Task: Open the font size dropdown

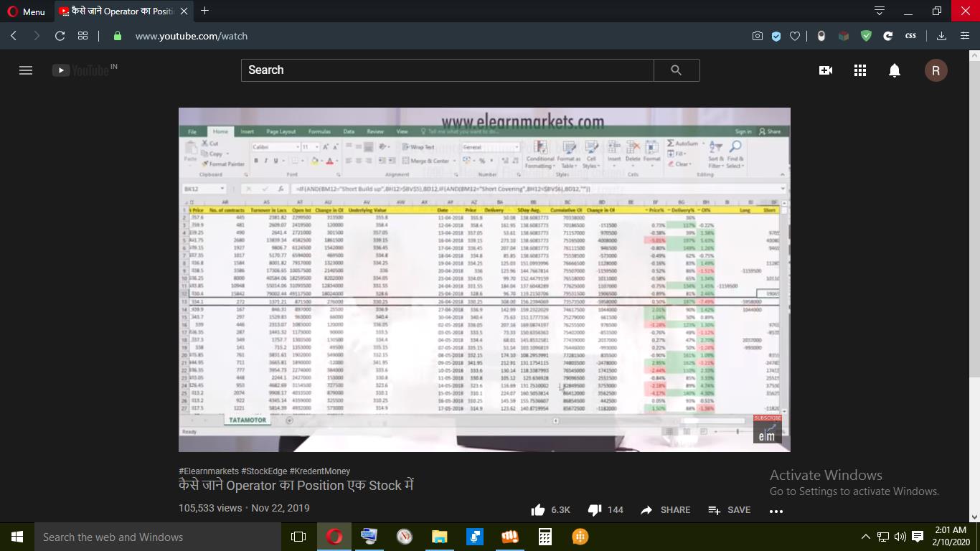Action: click(316, 146)
